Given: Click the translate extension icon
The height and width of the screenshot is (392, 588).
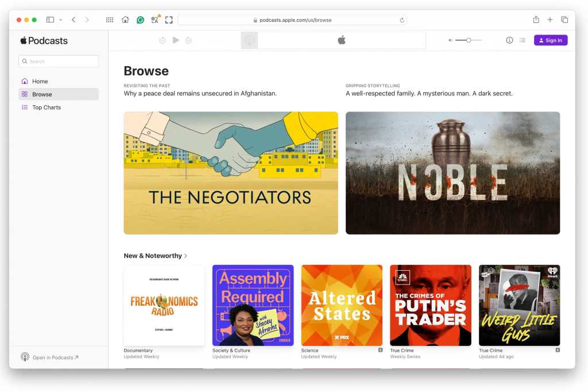Looking at the screenshot, I should click(x=155, y=20).
